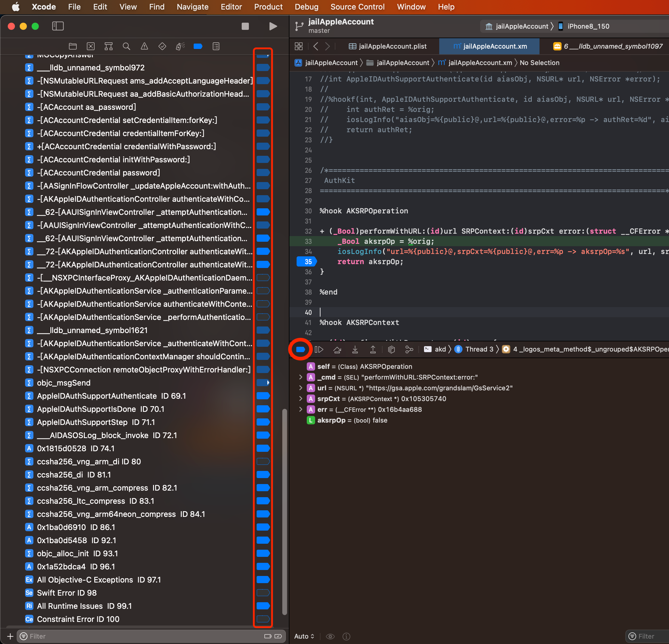Image resolution: width=669 pixels, height=644 pixels.
Task: Show Quick Look eye for variable
Action: tap(330, 636)
